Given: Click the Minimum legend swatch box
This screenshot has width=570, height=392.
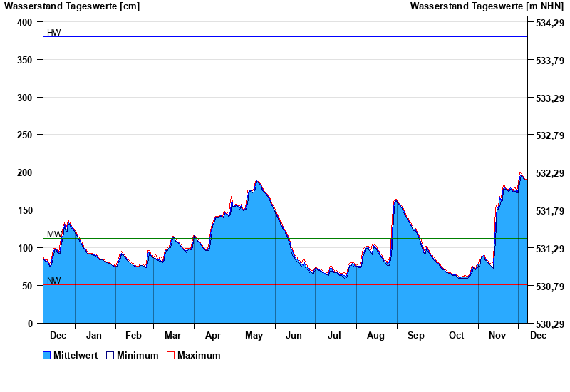Looking at the screenshot, I should [110, 355].
